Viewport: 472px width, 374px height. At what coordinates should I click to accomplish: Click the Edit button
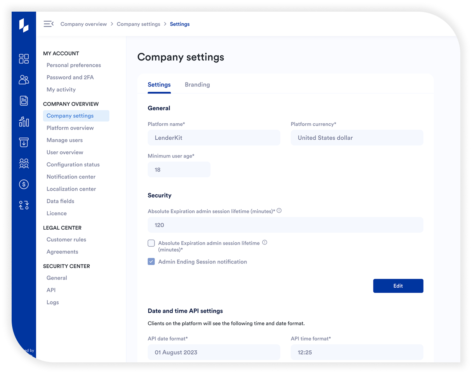(398, 286)
